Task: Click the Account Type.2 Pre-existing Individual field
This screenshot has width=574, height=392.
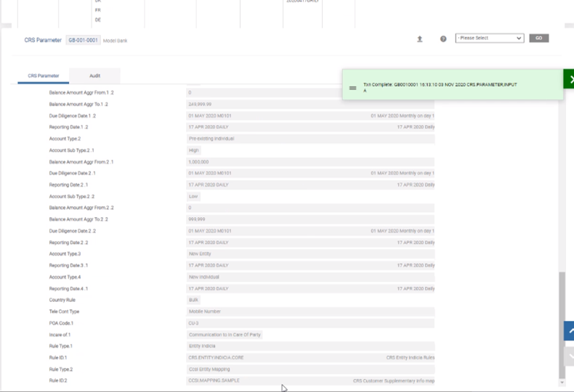Action: (x=310, y=139)
